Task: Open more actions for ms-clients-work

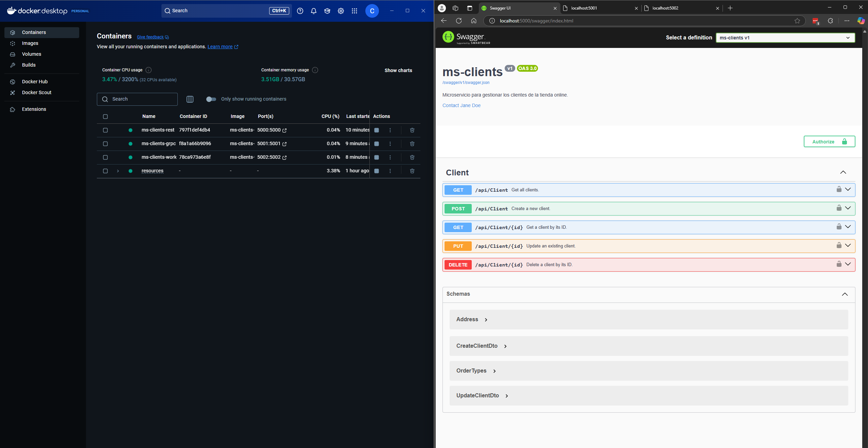Action: 390,157
